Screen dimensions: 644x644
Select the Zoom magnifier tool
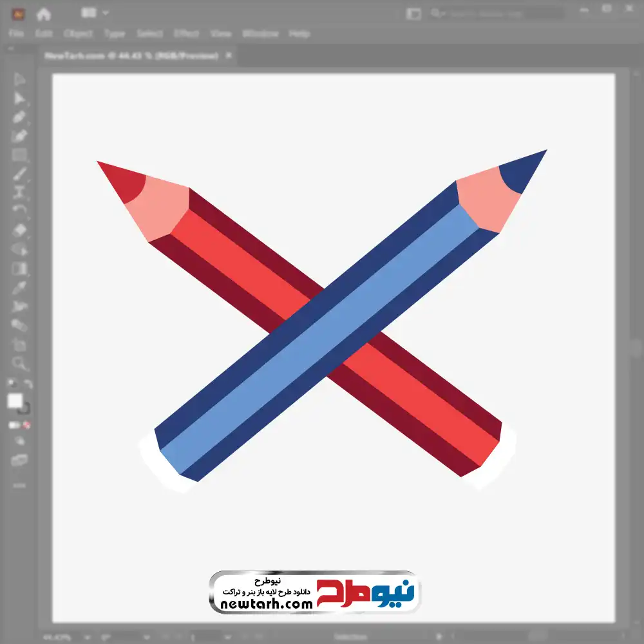[x=19, y=363]
